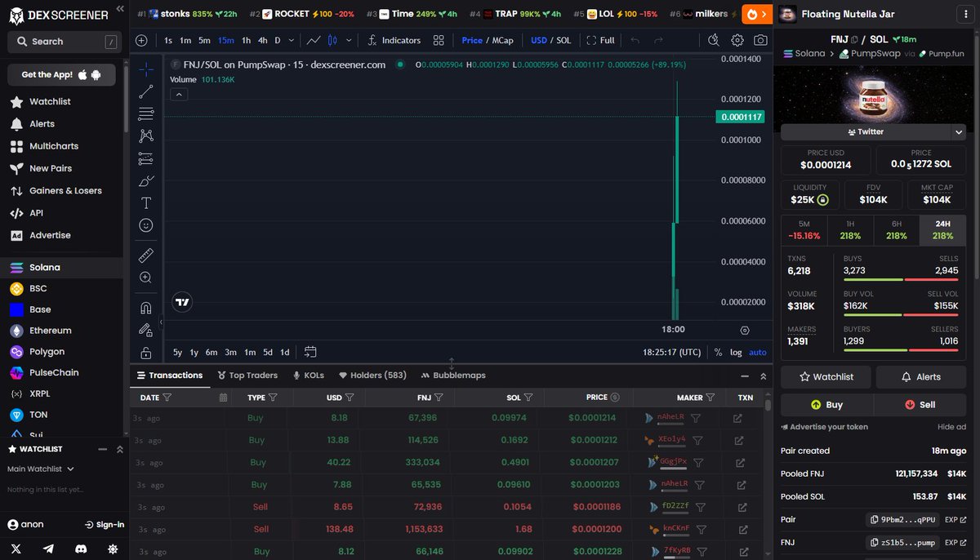980x560 pixels.
Task: Select the Fibonacci retracement tool
Action: click(x=145, y=113)
